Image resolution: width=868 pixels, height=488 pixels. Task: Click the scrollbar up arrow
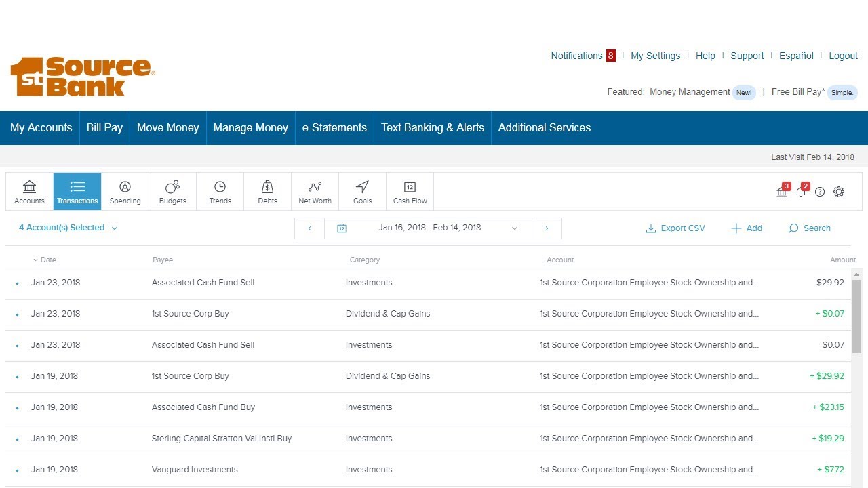pyautogui.click(x=856, y=274)
